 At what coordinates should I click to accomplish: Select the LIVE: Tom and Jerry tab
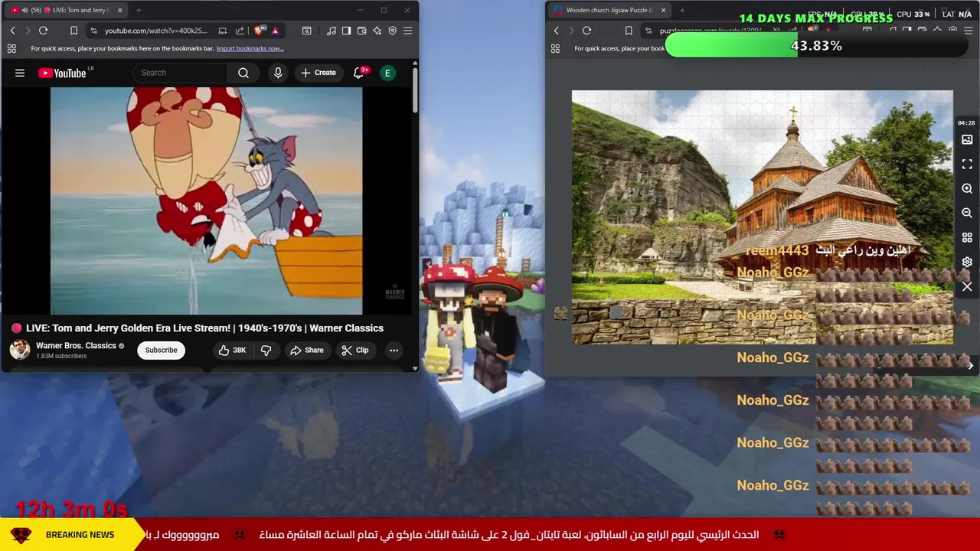pos(67,10)
